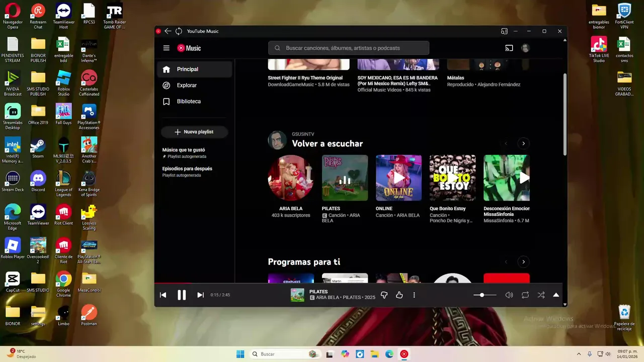Reload the page with the refresh icon
This screenshot has width=644, height=362.
tap(179, 31)
